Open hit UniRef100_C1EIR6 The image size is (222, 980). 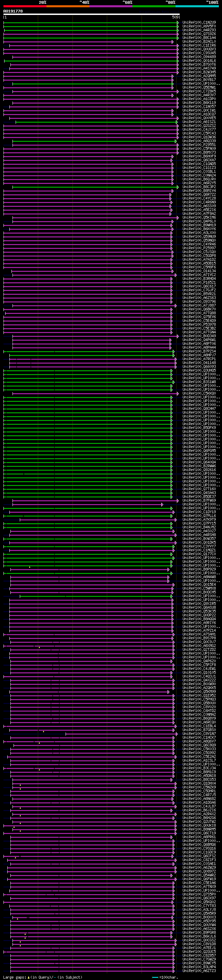pyautogui.click(x=199, y=45)
